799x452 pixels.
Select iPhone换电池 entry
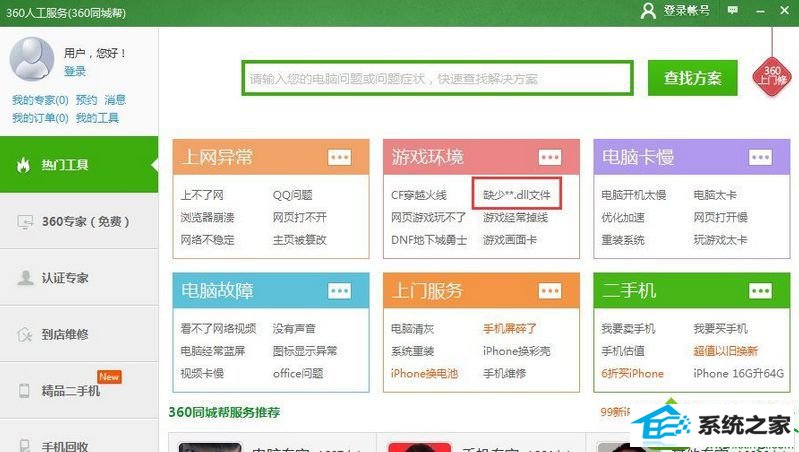424,374
